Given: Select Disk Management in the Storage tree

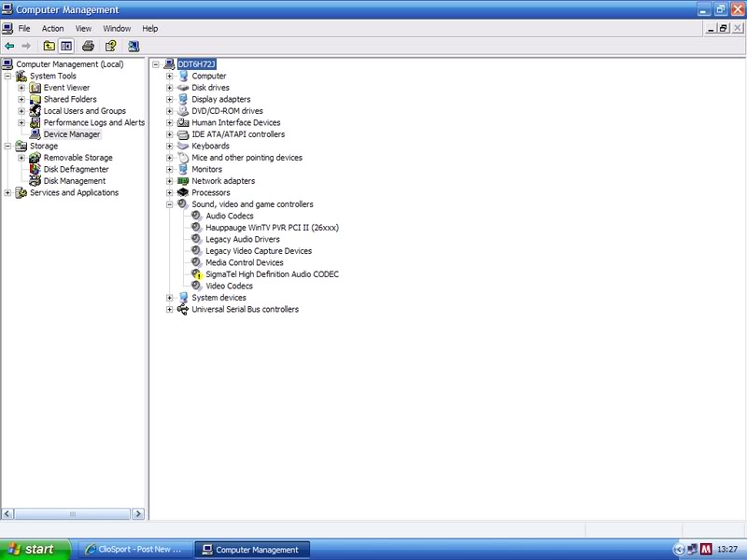Looking at the screenshot, I should click(x=74, y=181).
